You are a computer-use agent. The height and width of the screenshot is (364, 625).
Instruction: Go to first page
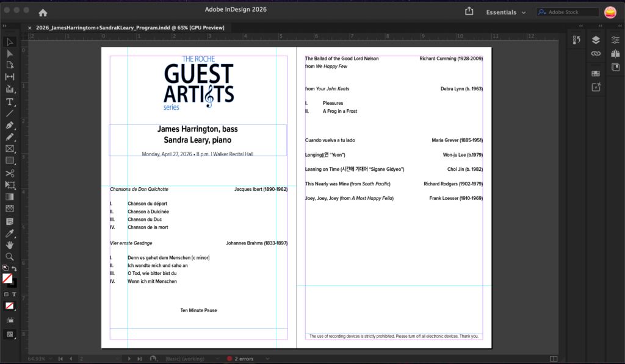point(60,359)
